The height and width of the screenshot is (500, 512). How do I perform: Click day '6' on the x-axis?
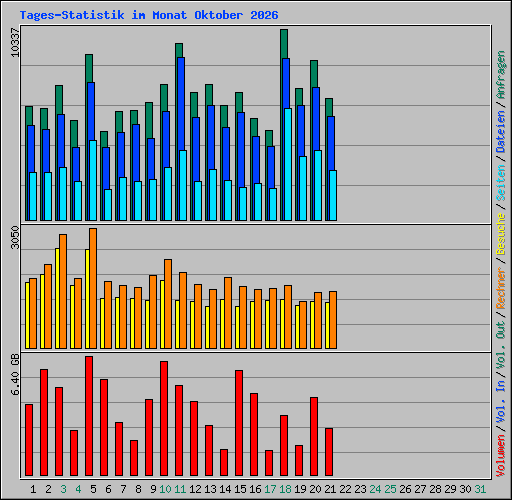click(108, 489)
